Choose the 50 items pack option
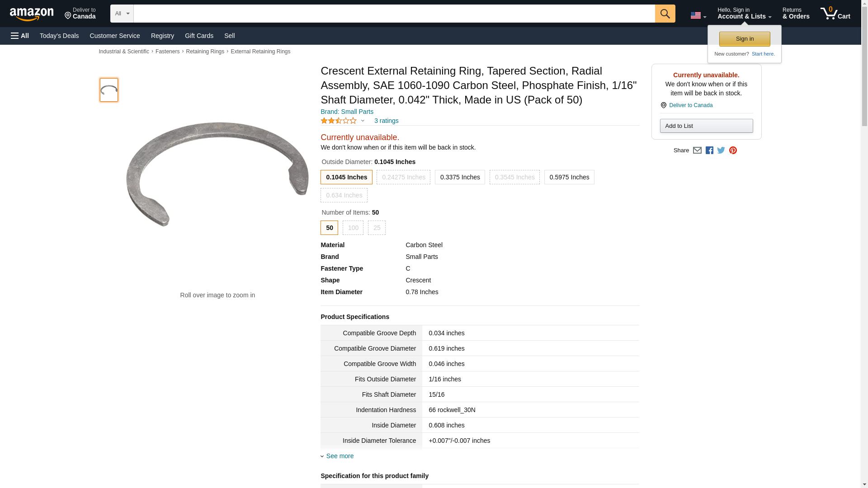 click(x=329, y=228)
